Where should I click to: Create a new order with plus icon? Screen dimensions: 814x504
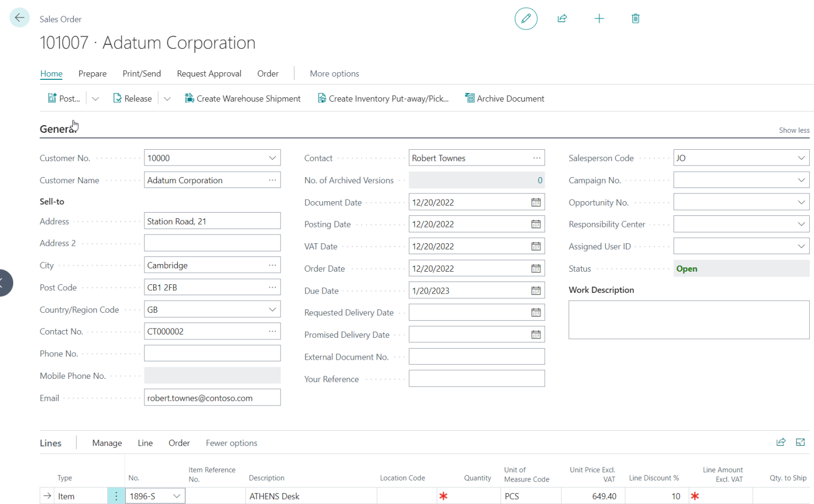pyautogui.click(x=599, y=19)
